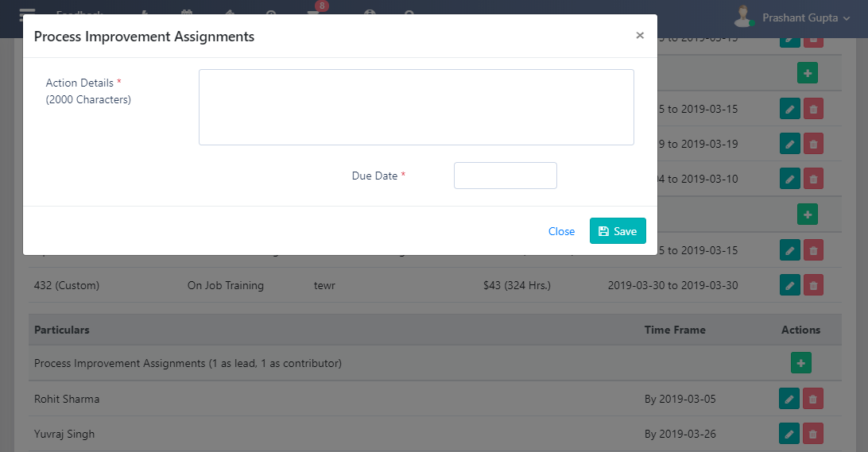Click the Due Date input field
The image size is (868, 452).
pyautogui.click(x=505, y=176)
